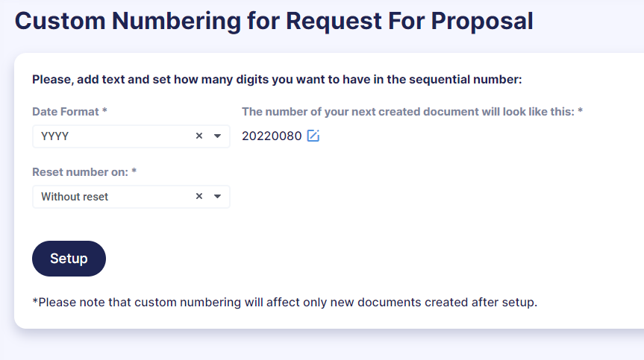
Task: Click the required asterisk after Date Format
Action: click(104, 110)
